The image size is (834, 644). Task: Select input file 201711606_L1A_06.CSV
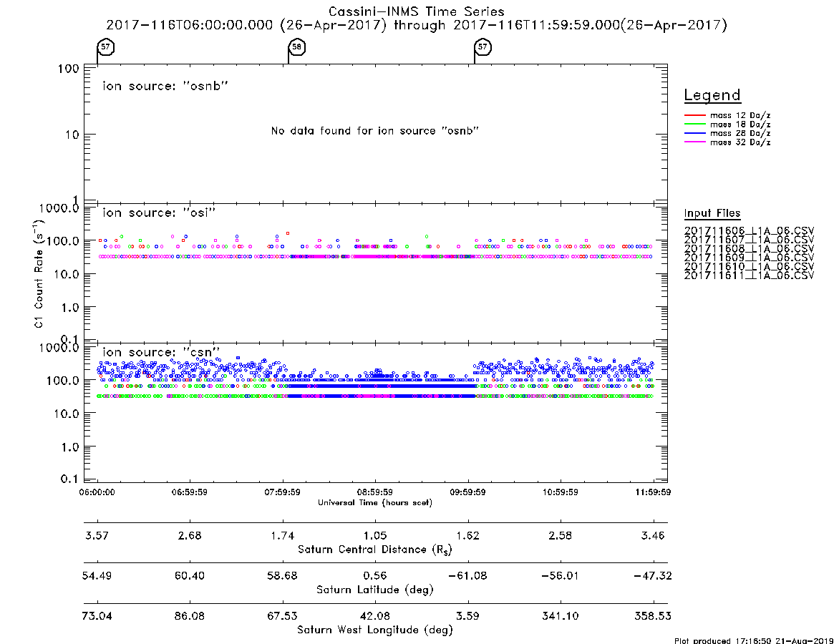coord(749,231)
